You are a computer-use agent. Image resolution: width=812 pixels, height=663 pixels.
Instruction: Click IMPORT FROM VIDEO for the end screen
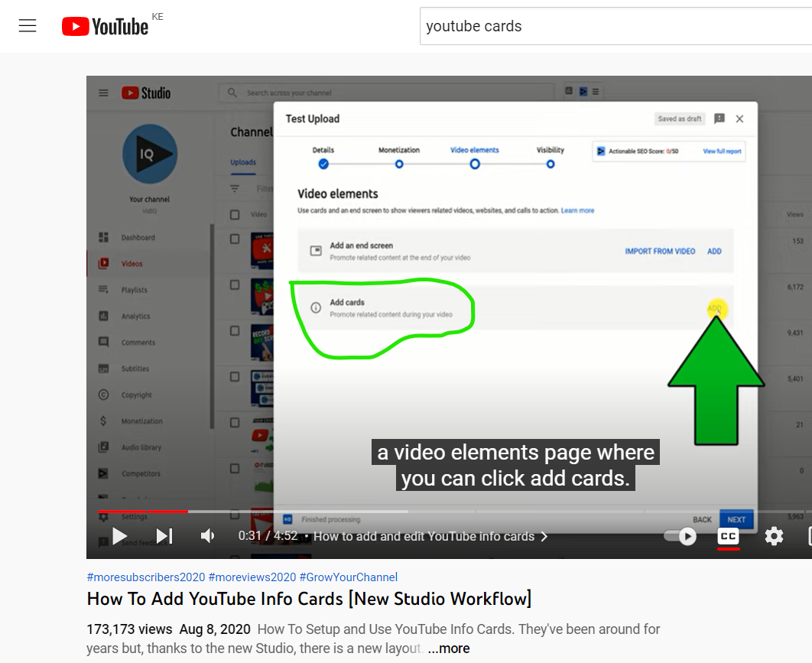click(x=660, y=252)
